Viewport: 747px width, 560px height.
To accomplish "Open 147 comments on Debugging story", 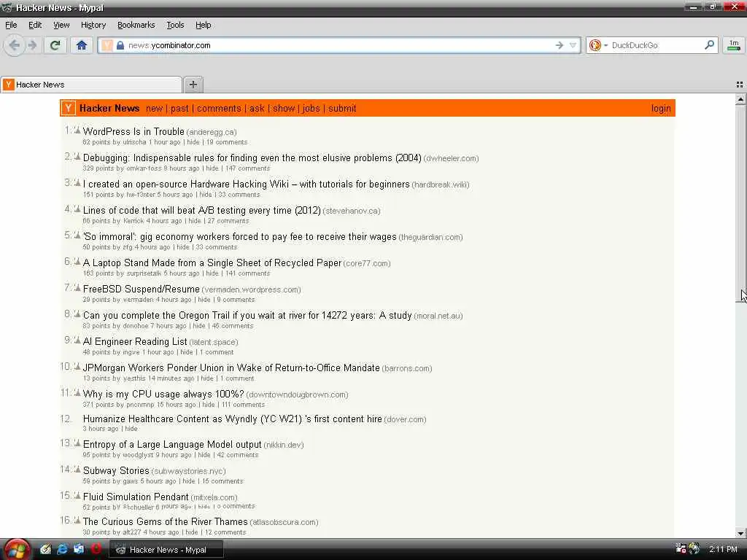I will pyautogui.click(x=248, y=168).
